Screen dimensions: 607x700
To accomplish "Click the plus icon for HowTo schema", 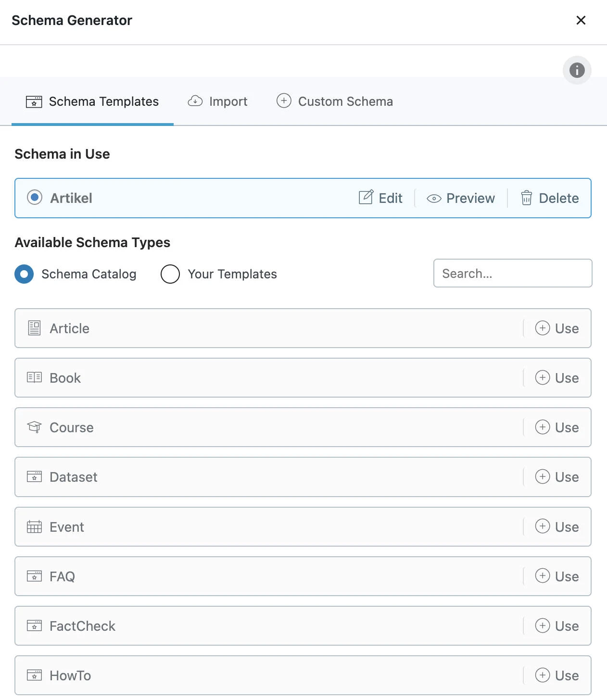I will pyautogui.click(x=542, y=675).
